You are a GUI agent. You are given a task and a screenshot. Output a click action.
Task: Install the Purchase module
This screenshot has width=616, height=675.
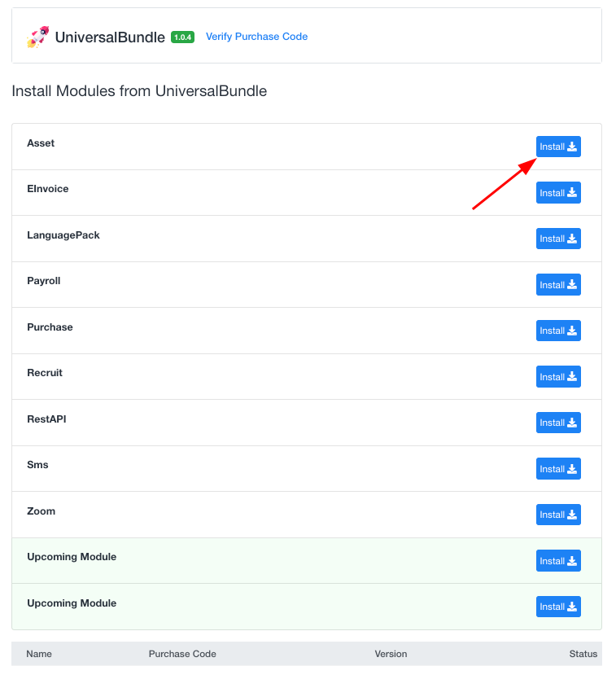[x=558, y=331]
